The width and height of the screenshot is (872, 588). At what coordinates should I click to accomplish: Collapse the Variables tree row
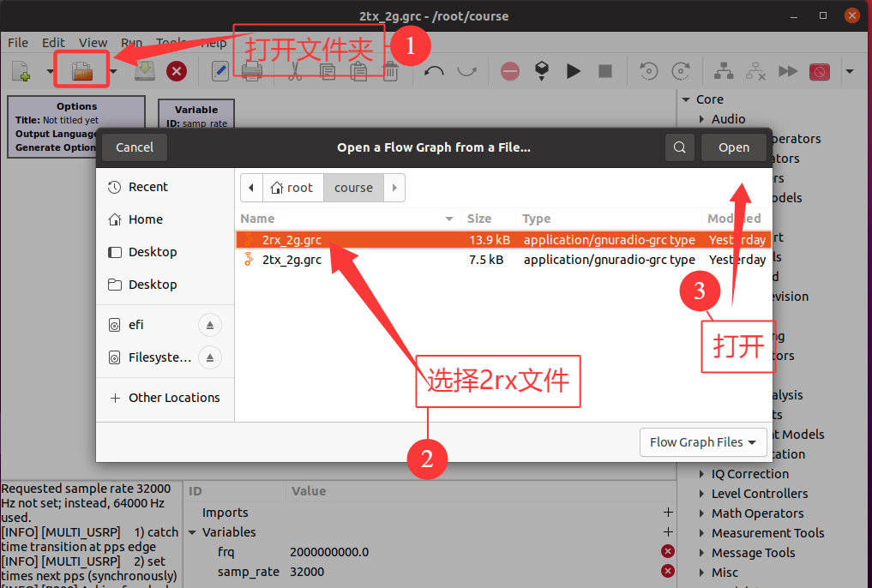pos(192,532)
